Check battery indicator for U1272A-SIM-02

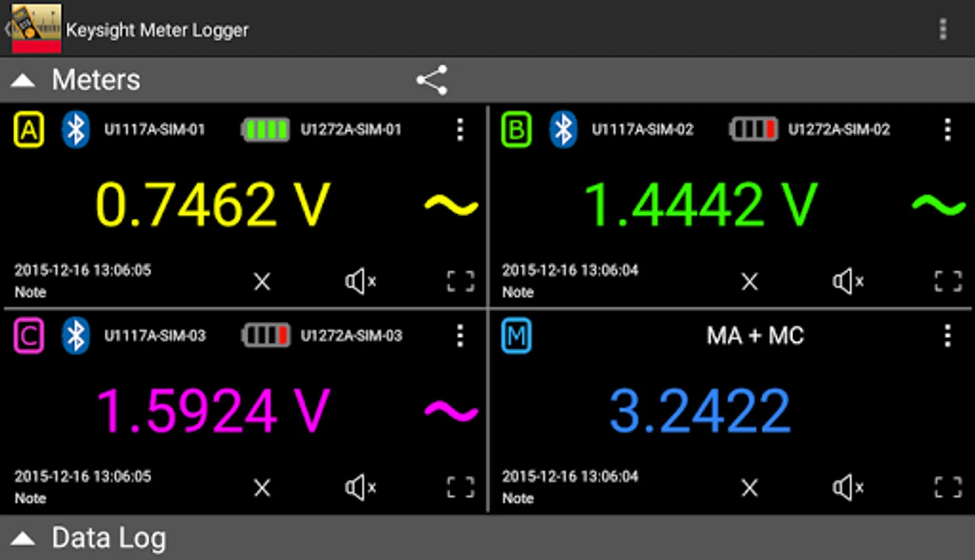click(x=753, y=130)
